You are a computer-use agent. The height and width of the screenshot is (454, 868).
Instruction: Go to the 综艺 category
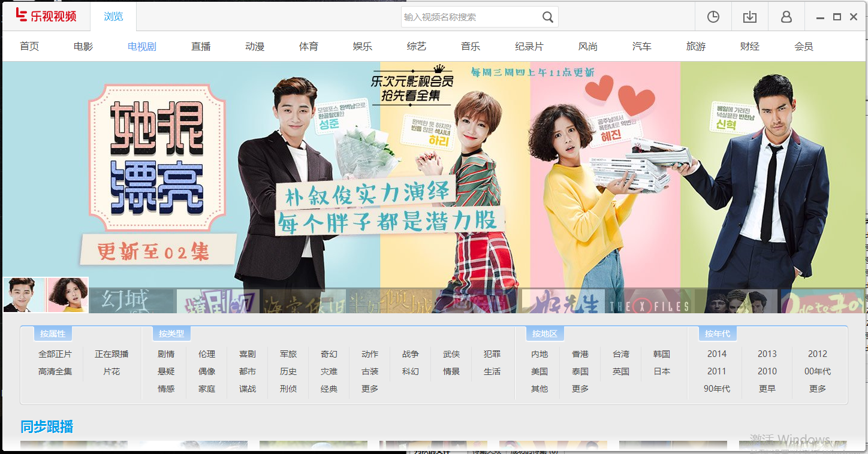pyautogui.click(x=416, y=47)
